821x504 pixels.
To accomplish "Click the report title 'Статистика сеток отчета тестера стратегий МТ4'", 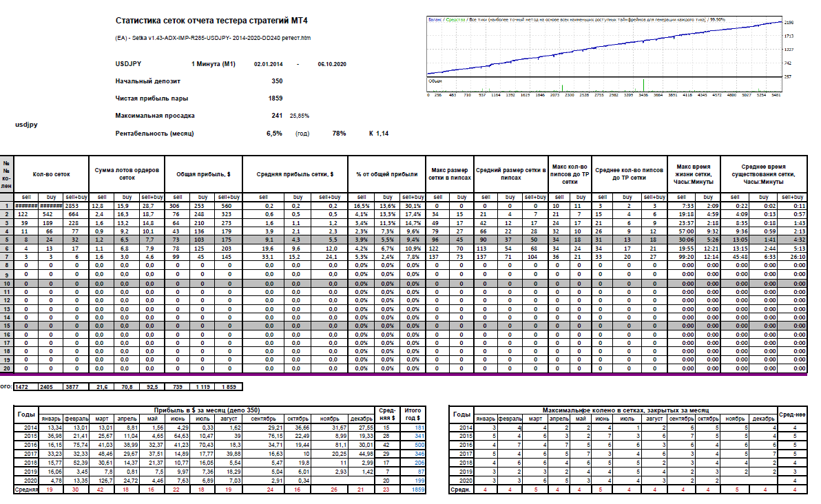I will click(x=211, y=21).
